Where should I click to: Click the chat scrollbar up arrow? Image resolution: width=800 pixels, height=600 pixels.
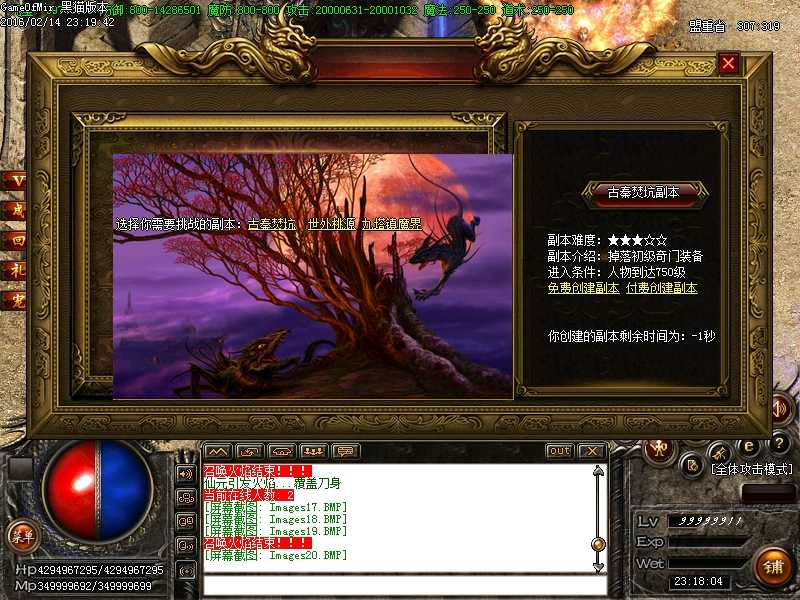599,470
